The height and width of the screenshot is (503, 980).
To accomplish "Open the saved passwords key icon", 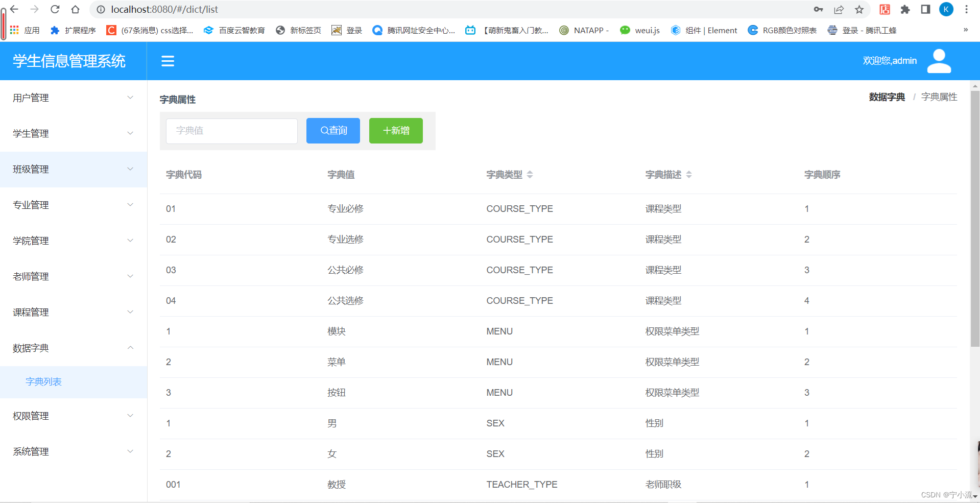I will pyautogui.click(x=818, y=9).
